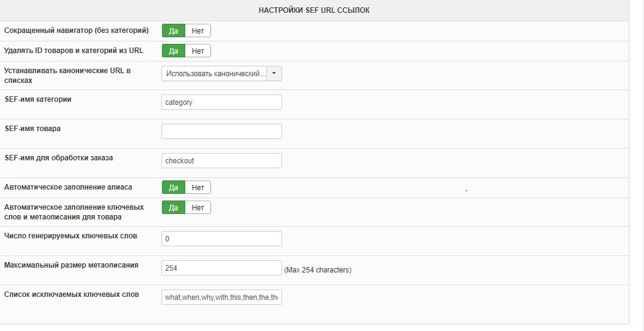Viewport: 644px width, 331px height.
Task: Click the 'Использовать канонический...' combo box text
Action: (214, 73)
